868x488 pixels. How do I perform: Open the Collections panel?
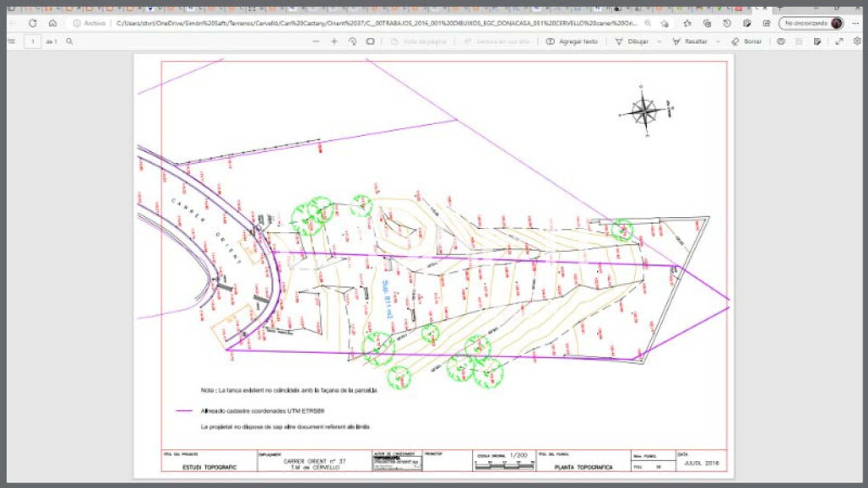[707, 23]
